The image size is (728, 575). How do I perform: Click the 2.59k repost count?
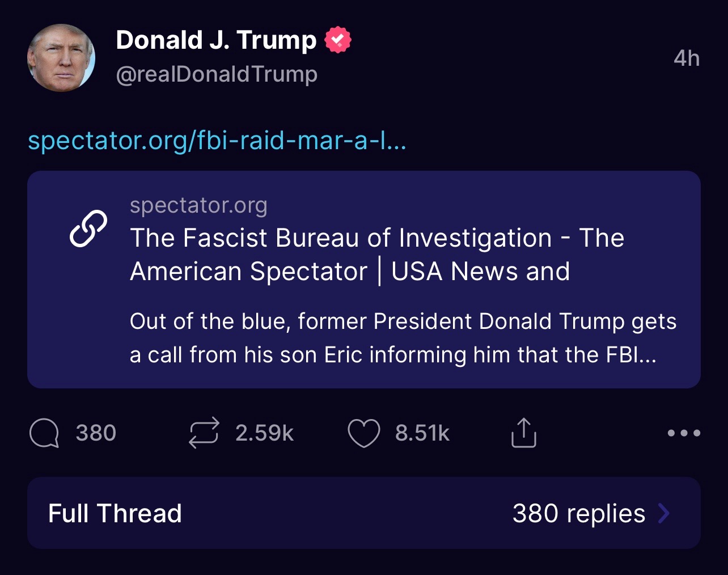tap(264, 433)
